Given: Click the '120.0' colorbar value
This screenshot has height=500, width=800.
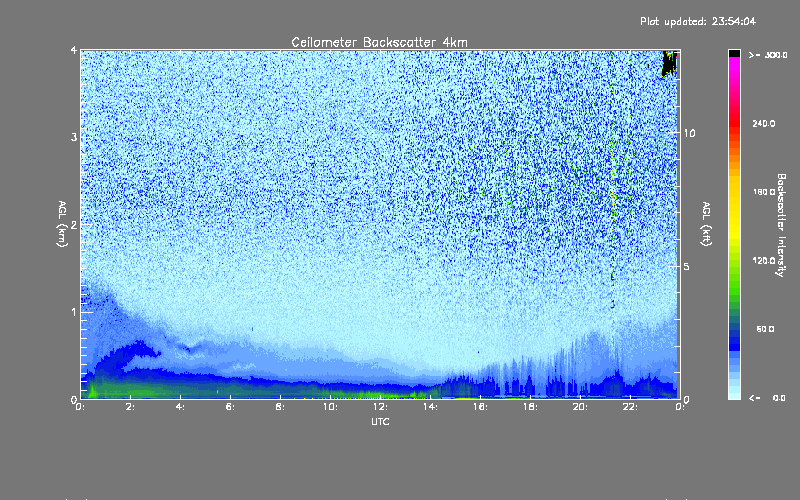Looking at the screenshot, I should (764, 260).
